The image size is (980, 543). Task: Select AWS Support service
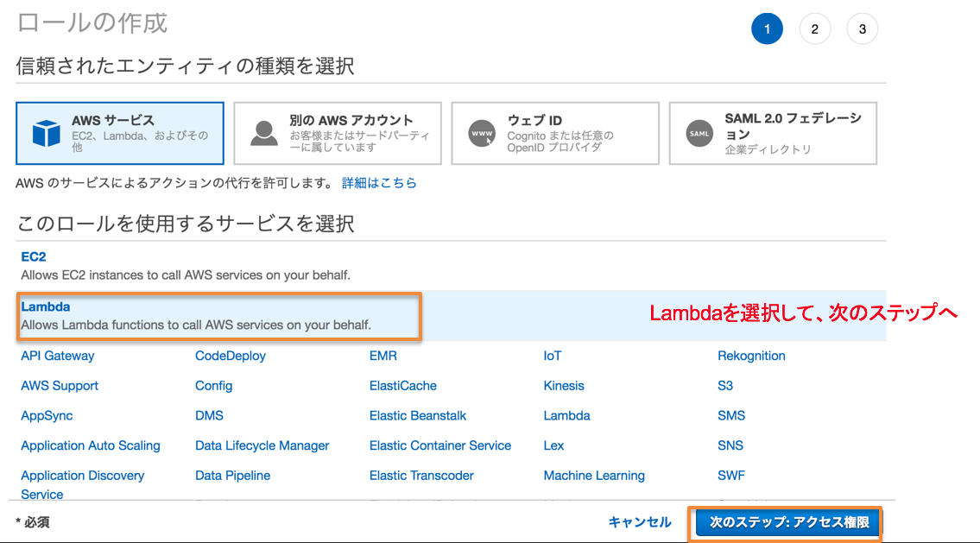60,386
